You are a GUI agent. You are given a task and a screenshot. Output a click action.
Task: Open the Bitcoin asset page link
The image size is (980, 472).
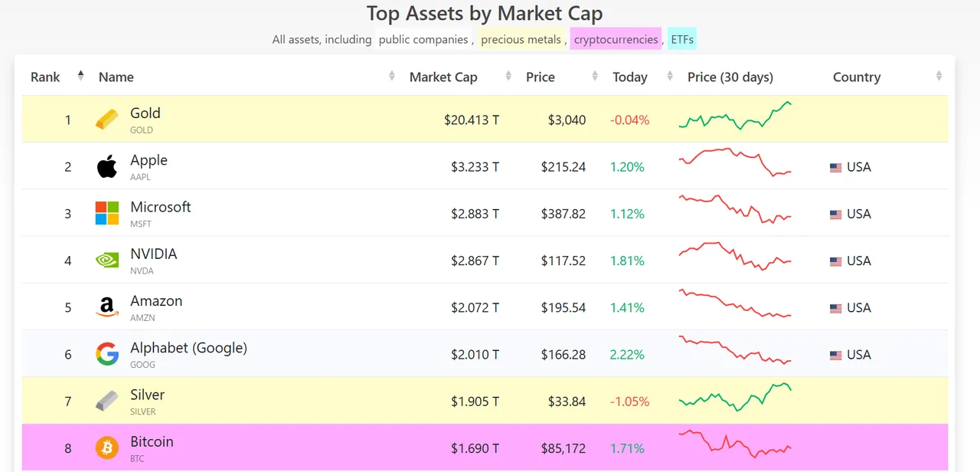152,441
